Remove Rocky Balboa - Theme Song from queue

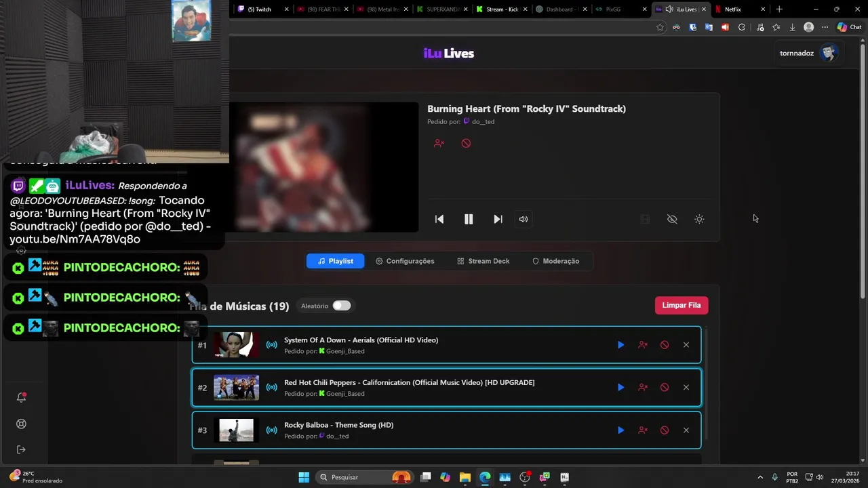point(686,430)
